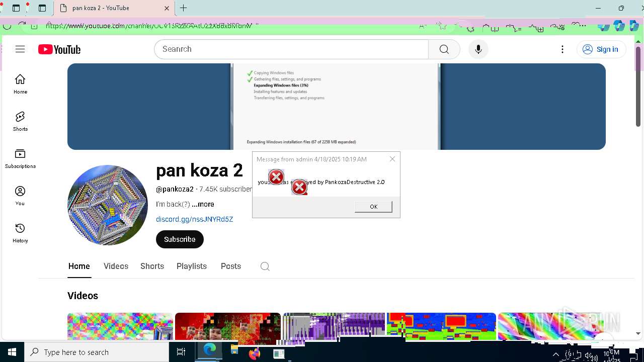This screenshot has width=644, height=362.
Task: Open Shorts from the sidebar
Action: point(20,121)
